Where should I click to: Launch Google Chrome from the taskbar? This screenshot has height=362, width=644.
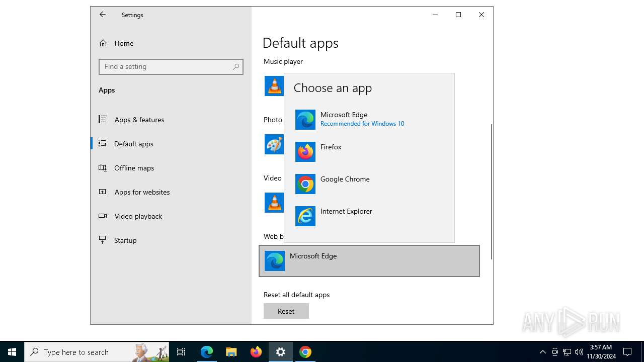305,352
